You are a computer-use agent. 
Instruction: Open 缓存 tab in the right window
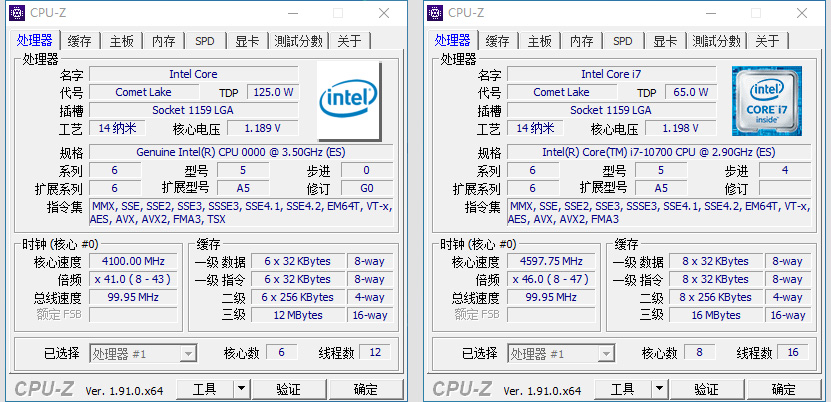coord(498,41)
